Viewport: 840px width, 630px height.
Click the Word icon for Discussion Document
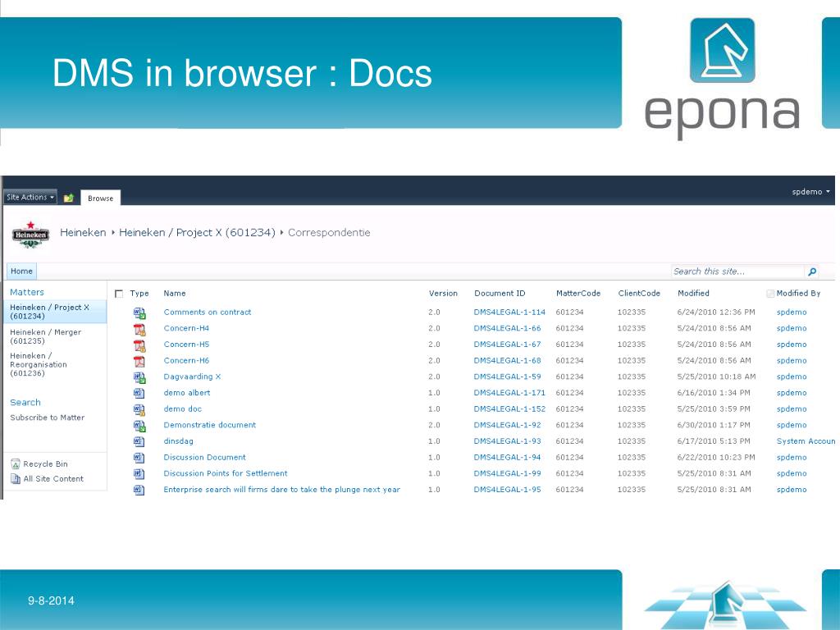(139, 458)
